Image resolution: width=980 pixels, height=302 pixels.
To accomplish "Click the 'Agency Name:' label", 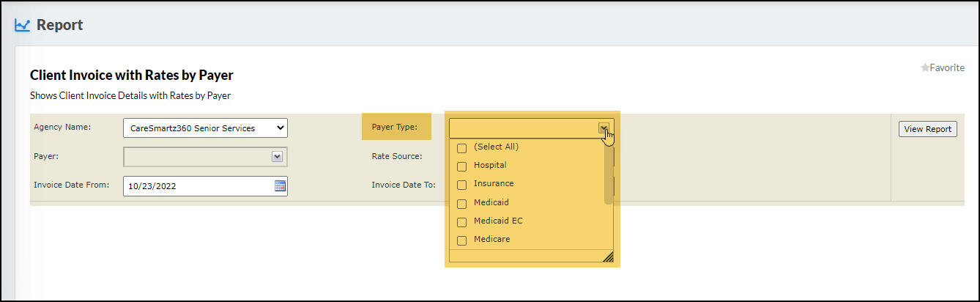I will click(x=62, y=127).
